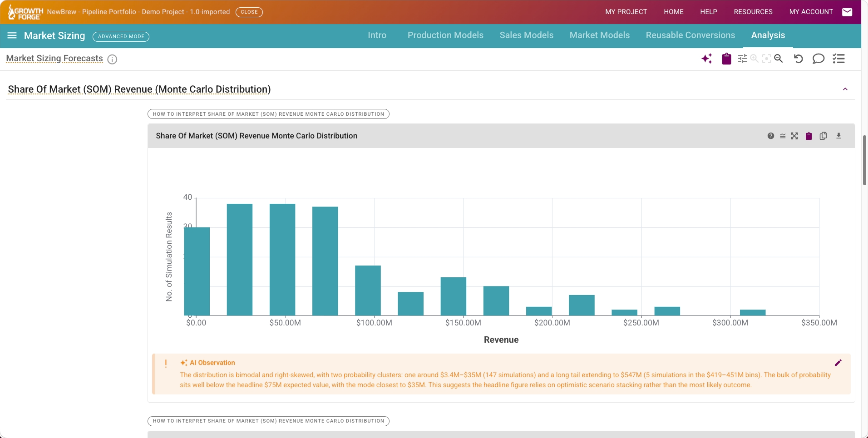Open Reusable Conversions tab

pos(690,35)
